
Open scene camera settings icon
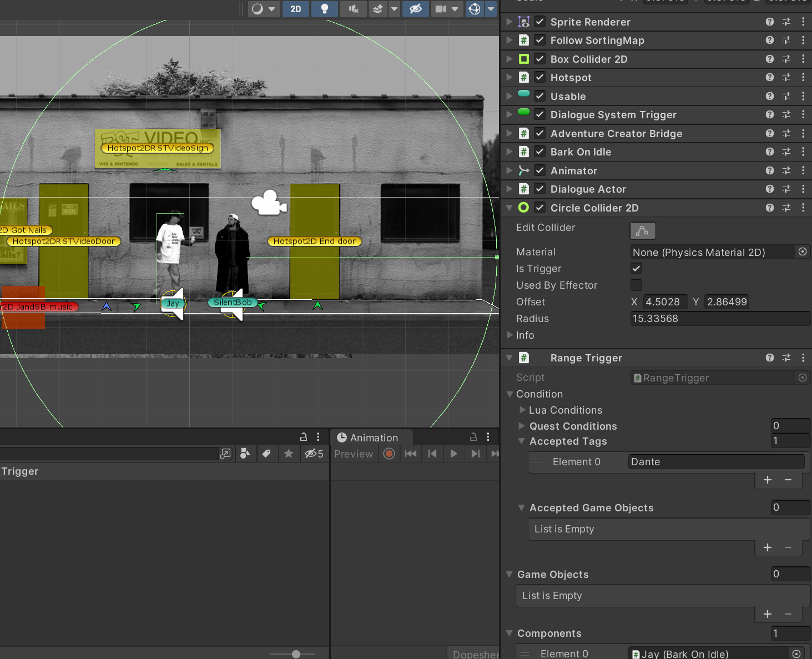(441, 9)
